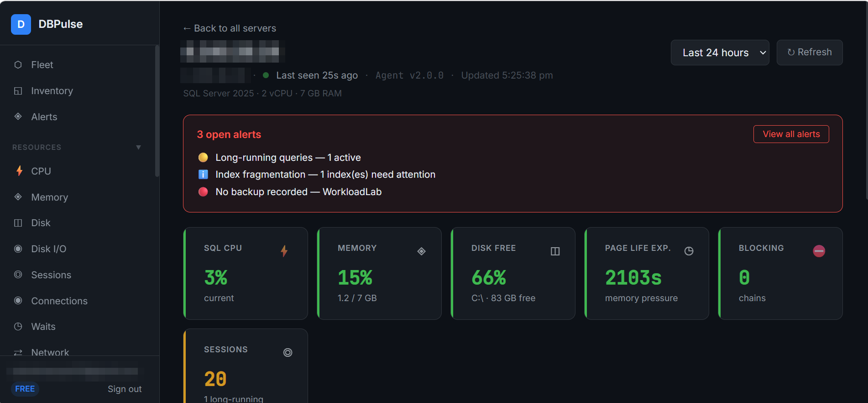Click the CPU lightning bolt sidebar icon

(19, 171)
